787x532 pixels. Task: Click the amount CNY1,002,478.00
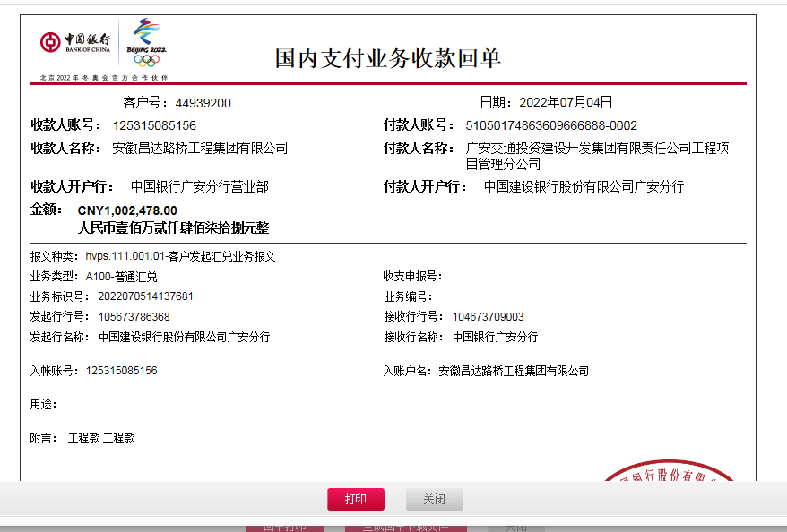(127, 210)
